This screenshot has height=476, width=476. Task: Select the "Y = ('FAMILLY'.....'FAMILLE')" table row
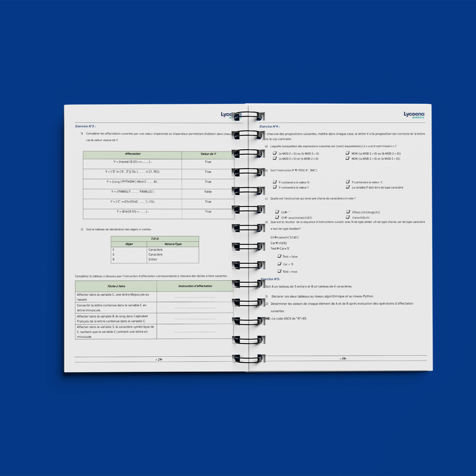pos(133,192)
